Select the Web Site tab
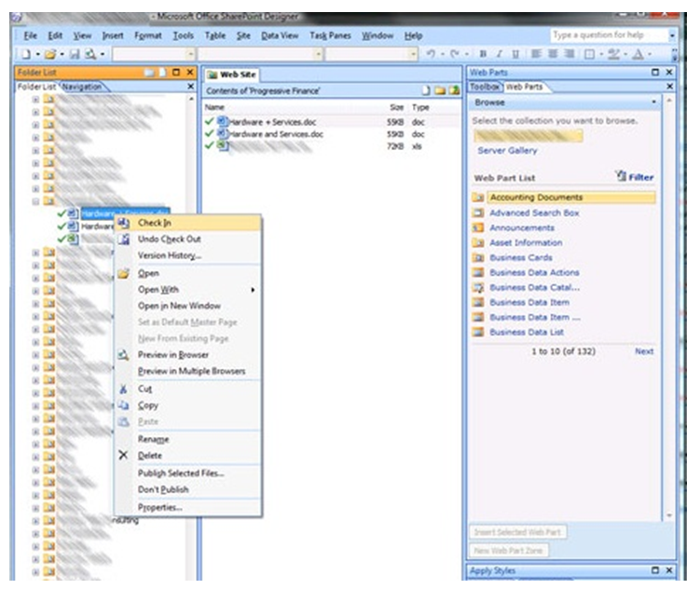700x589 pixels. (x=233, y=75)
